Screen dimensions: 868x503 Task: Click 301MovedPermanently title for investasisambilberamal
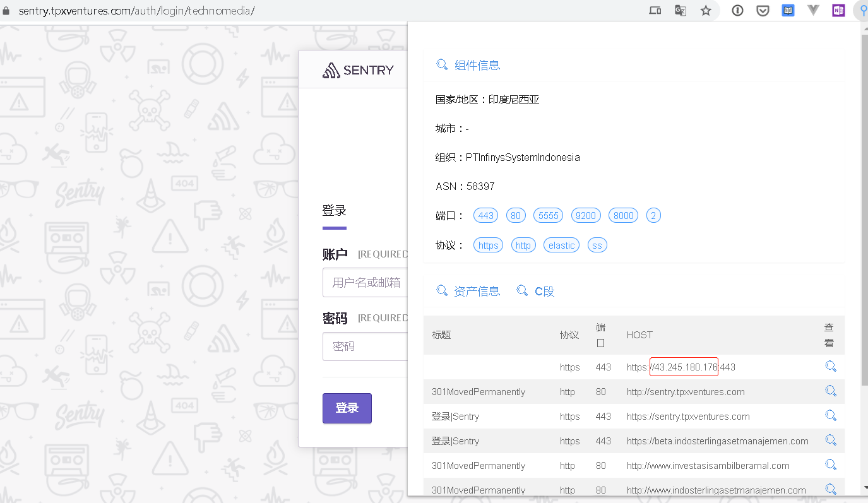[x=479, y=466]
